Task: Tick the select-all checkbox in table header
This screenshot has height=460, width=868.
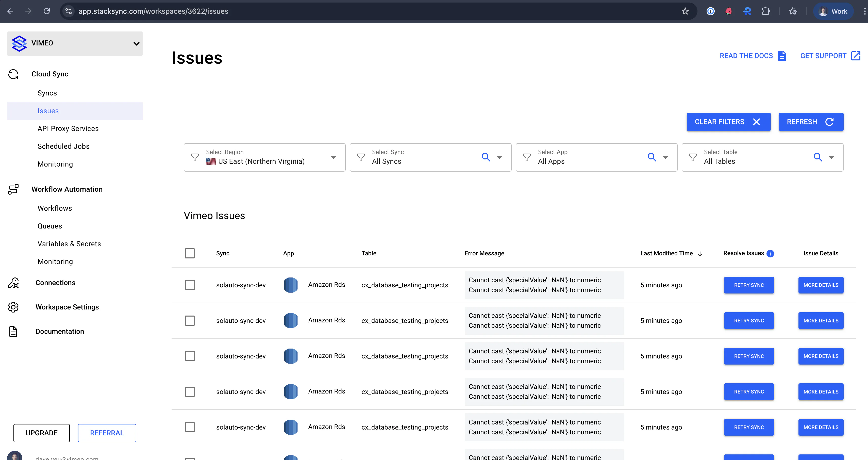Action: coord(190,253)
